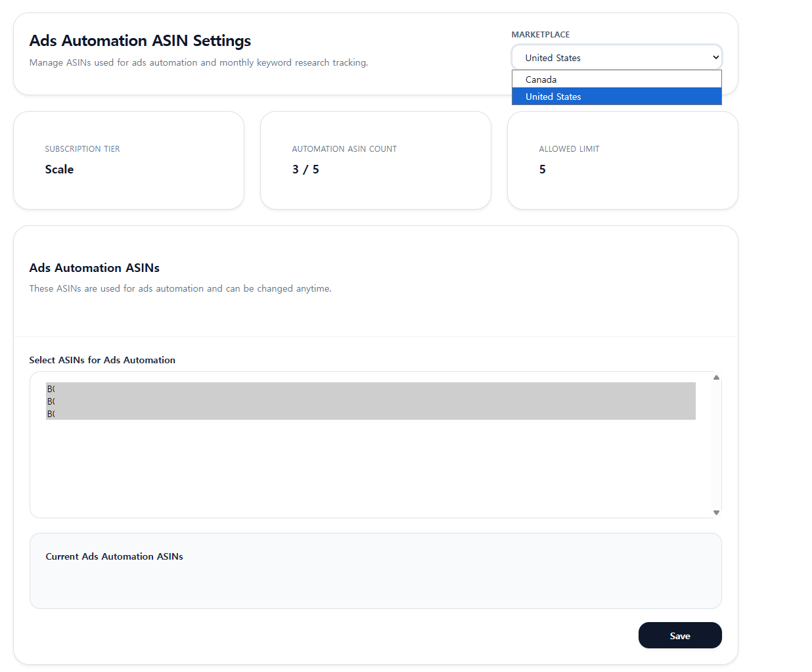
Task: Select the second ASIN in the list
Action: 371,401
